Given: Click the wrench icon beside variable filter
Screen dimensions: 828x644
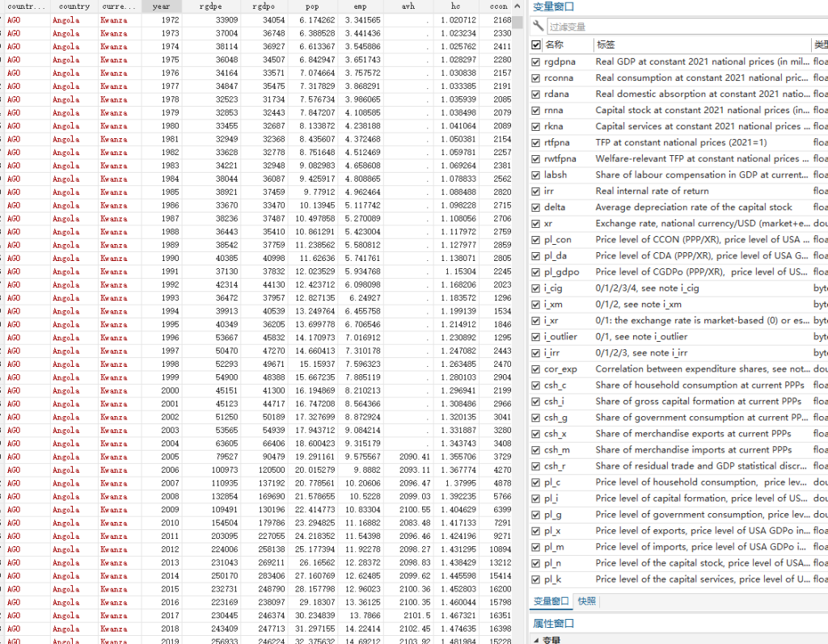Looking at the screenshot, I should click(x=538, y=26).
